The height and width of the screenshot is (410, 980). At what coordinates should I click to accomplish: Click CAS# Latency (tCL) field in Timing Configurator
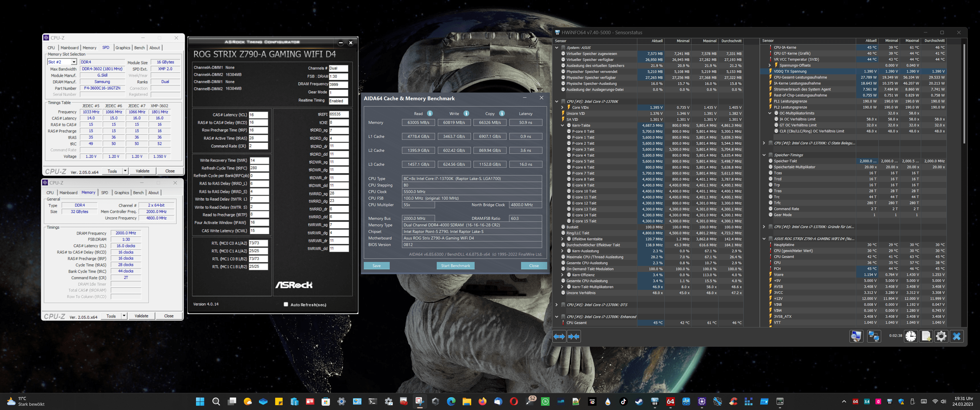tap(258, 115)
